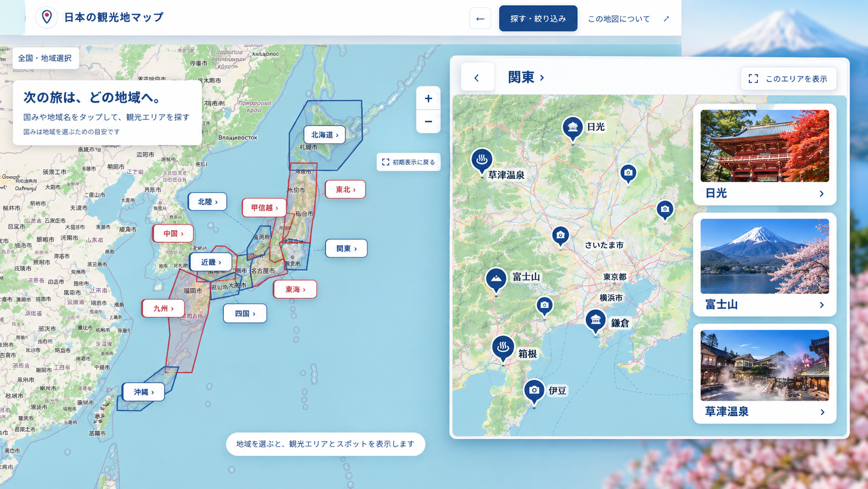Open the 富士山 photo card

765,265
